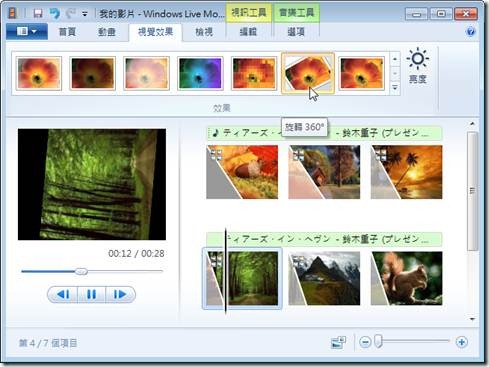
Task: Open the blue application menu button
Action: (x=27, y=32)
